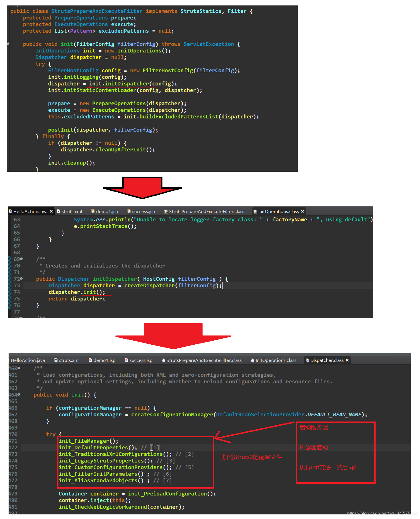Click StrutsPrepareAndExecuteFilter.class icon in InitOperations editor
The height and width of the screenshot is (519, 420).
(166, 211)
